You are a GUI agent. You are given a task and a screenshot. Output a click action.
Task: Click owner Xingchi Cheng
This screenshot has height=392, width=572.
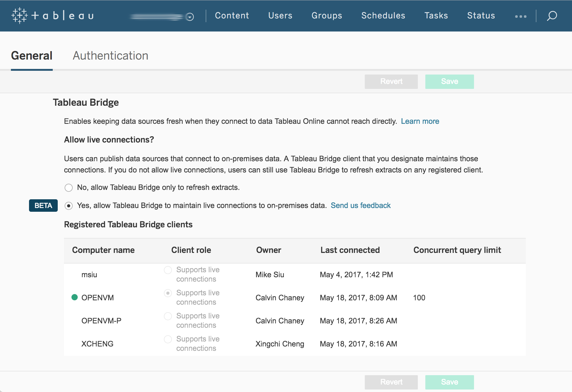280,344
